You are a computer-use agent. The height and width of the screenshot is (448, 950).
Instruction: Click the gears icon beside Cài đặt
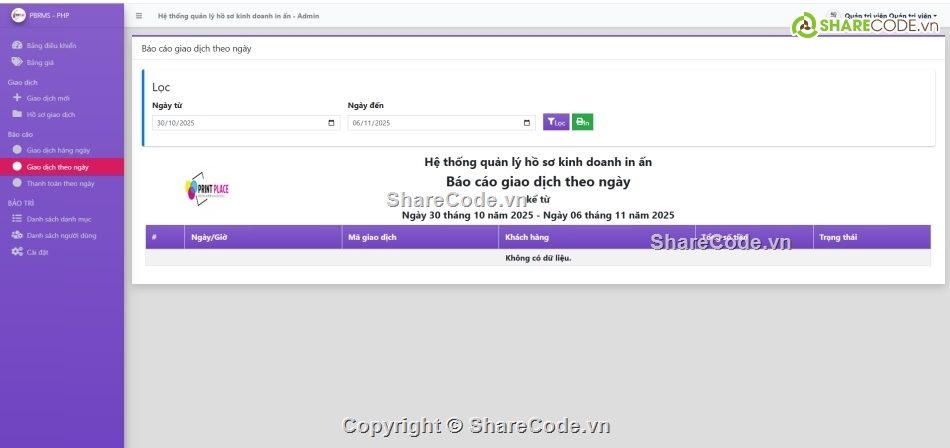click(17, 252)
